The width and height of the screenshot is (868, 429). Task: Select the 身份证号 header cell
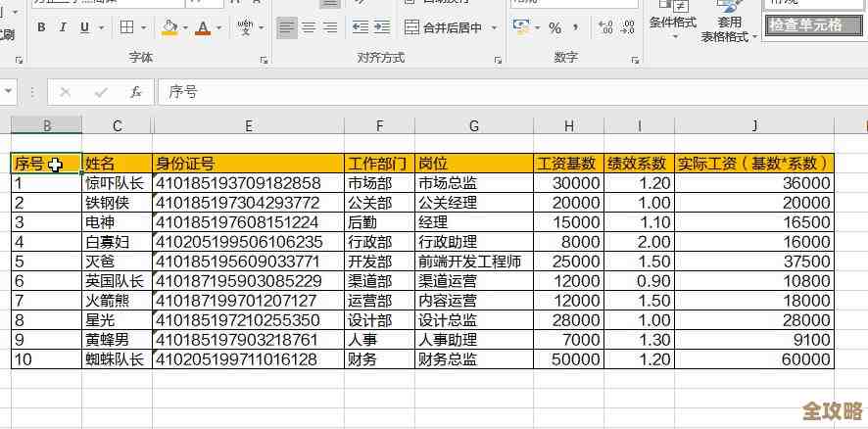click(x=249, y=164)
